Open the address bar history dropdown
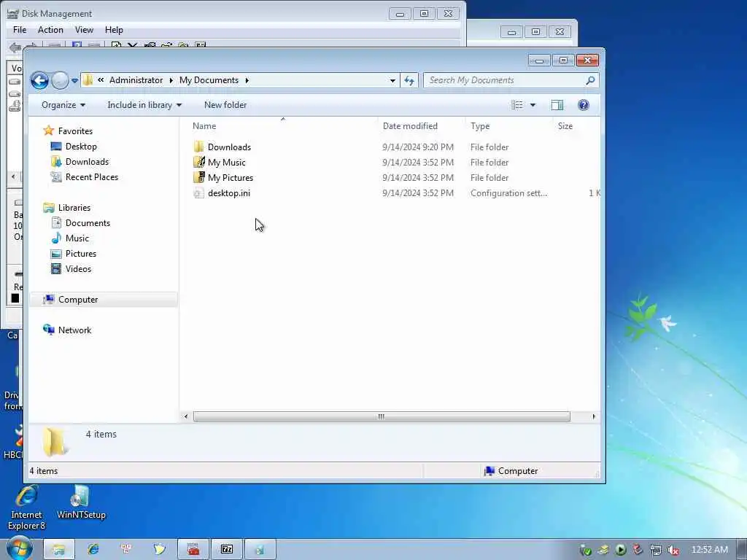Image resolution: width=747 pixels, height=560 pixels. (x=392, y=80)
